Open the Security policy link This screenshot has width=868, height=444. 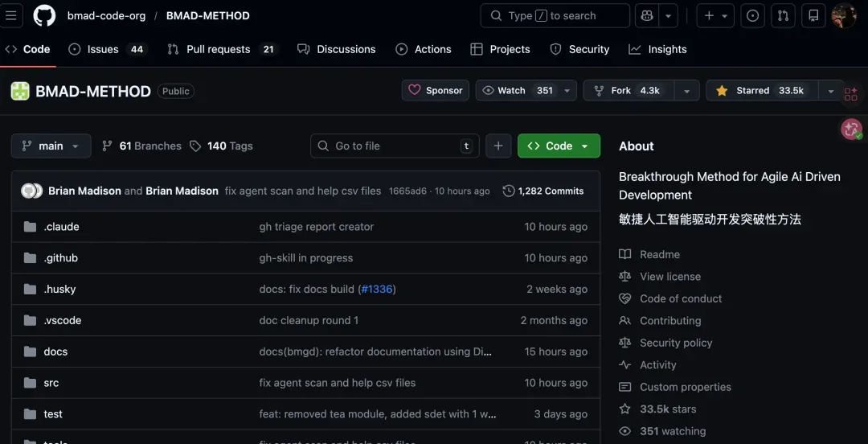(x=665, y=343)
